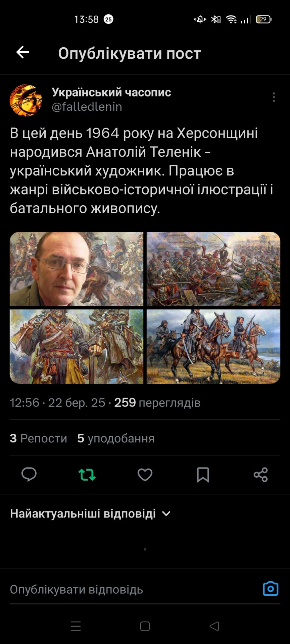Image resolution: width=290 pixels, height=644 pixels.
Task: Open the Український часопис profile avatar
Action: coord(26,100)
